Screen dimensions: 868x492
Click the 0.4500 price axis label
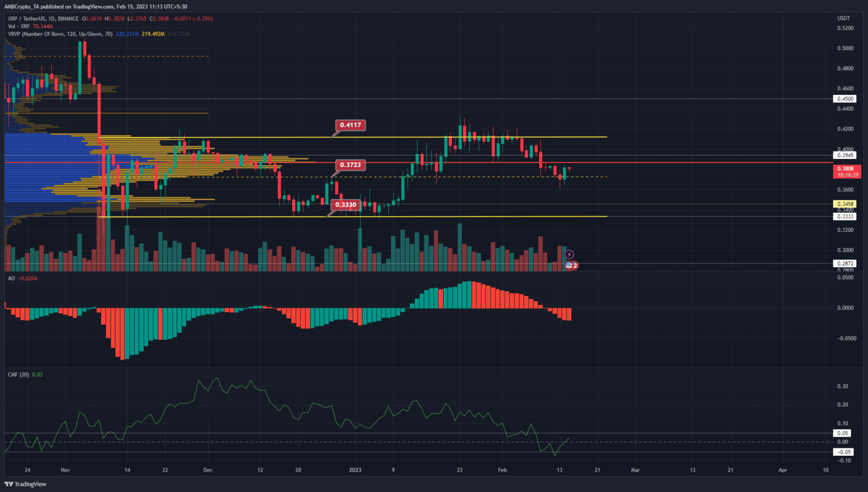pos(845,99)
